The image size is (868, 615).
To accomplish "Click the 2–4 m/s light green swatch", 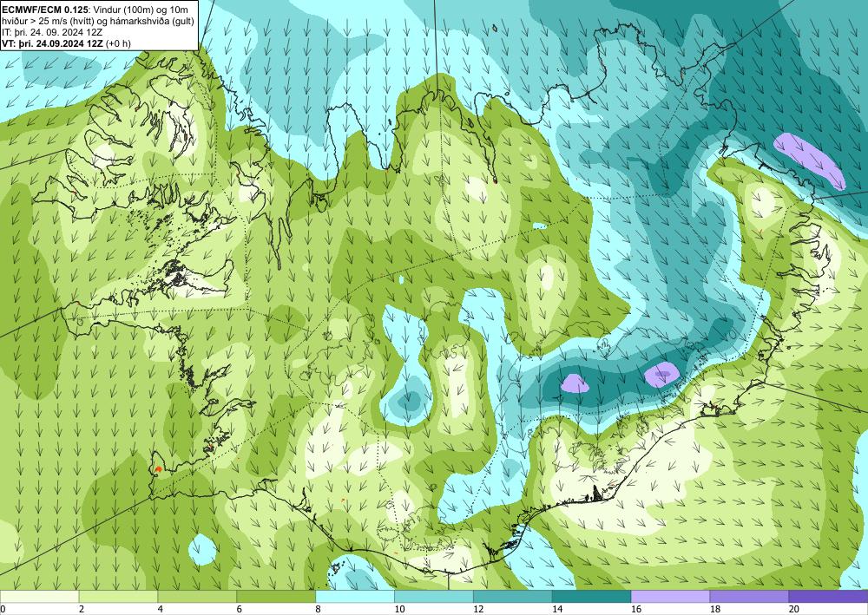I will point(118,596).
